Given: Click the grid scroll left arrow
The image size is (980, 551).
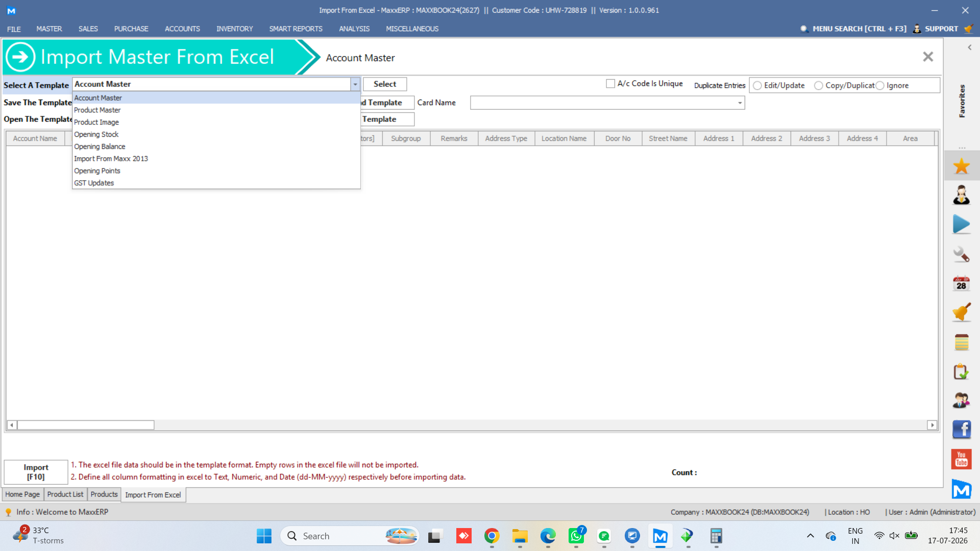Looking at the screenshot, I should click(12, 425).
